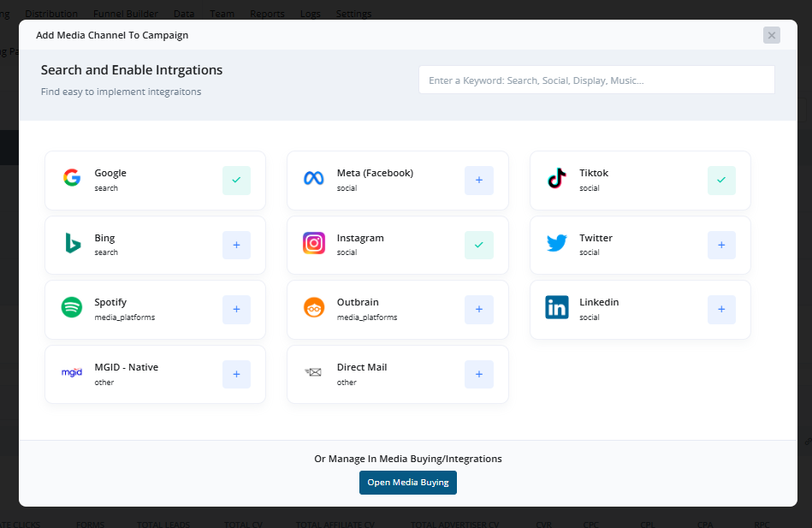Disable the Instagram integration checkmark
This screenshot has width=812, height=528.
(x=479, y=245)
